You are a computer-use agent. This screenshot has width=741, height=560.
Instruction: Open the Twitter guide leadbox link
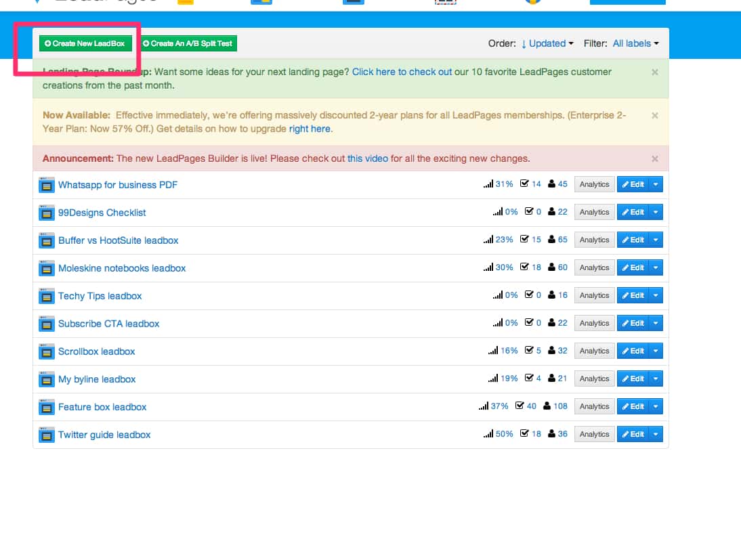coord(104,435)
